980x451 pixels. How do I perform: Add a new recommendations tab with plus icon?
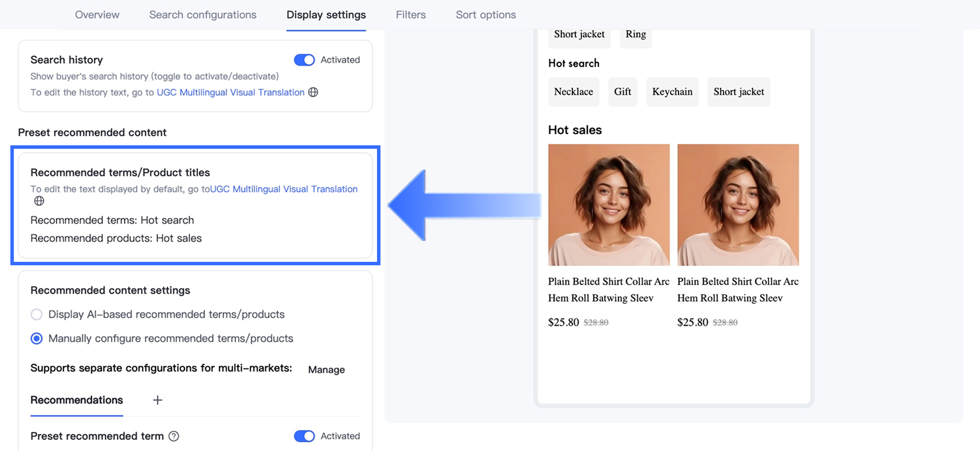coord(157,400)
